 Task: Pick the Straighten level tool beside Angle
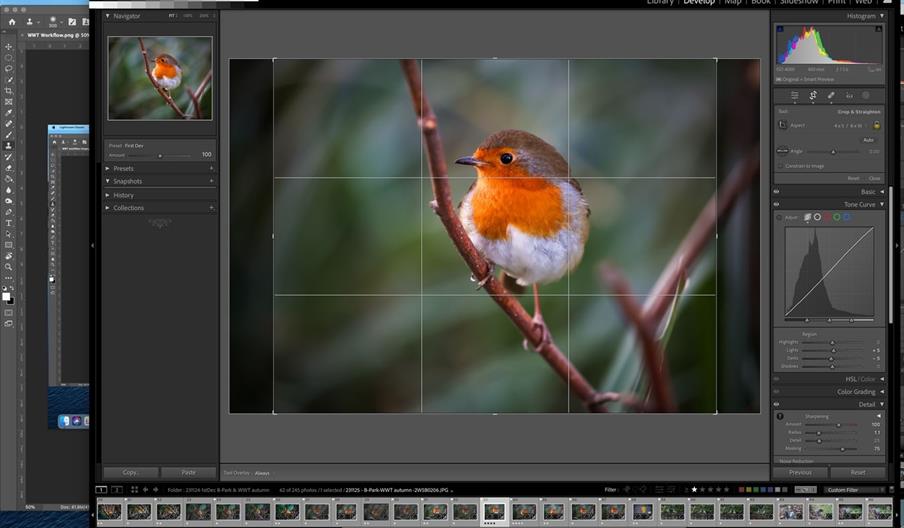tap(782, 151)
